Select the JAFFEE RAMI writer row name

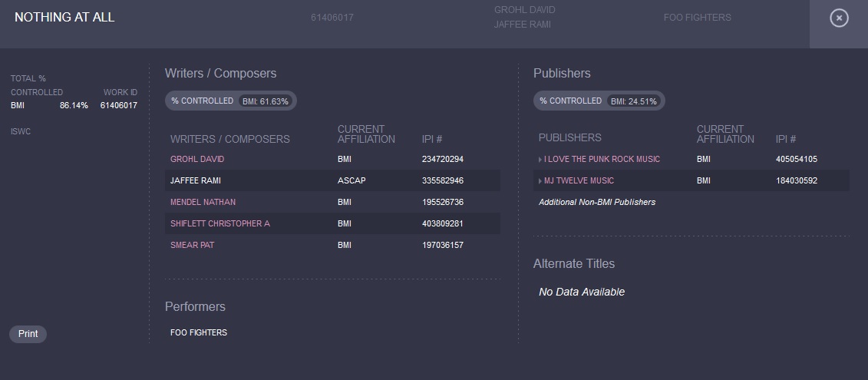point(196,181)
